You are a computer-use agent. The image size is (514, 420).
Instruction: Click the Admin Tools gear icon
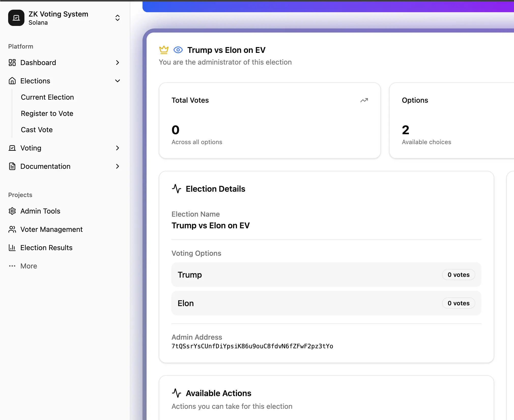12,211
